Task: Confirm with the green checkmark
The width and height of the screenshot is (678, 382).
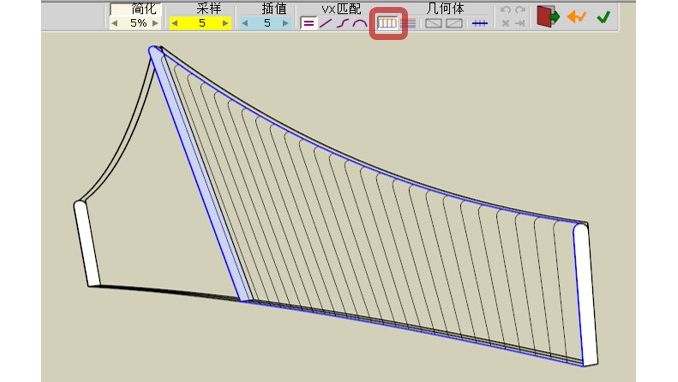Action: click(604, 17)
